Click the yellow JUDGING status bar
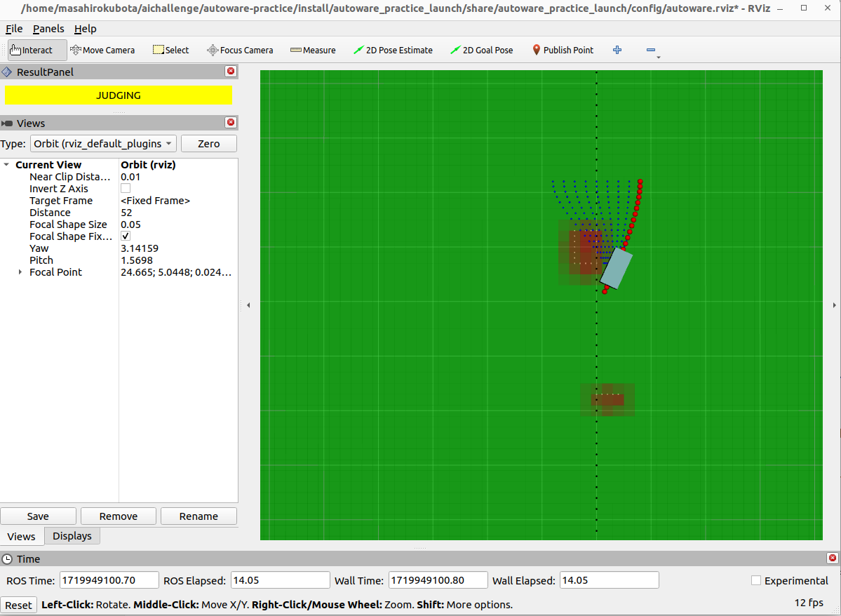The width and height of the screenshot is (841, 616). pos(119,95)
